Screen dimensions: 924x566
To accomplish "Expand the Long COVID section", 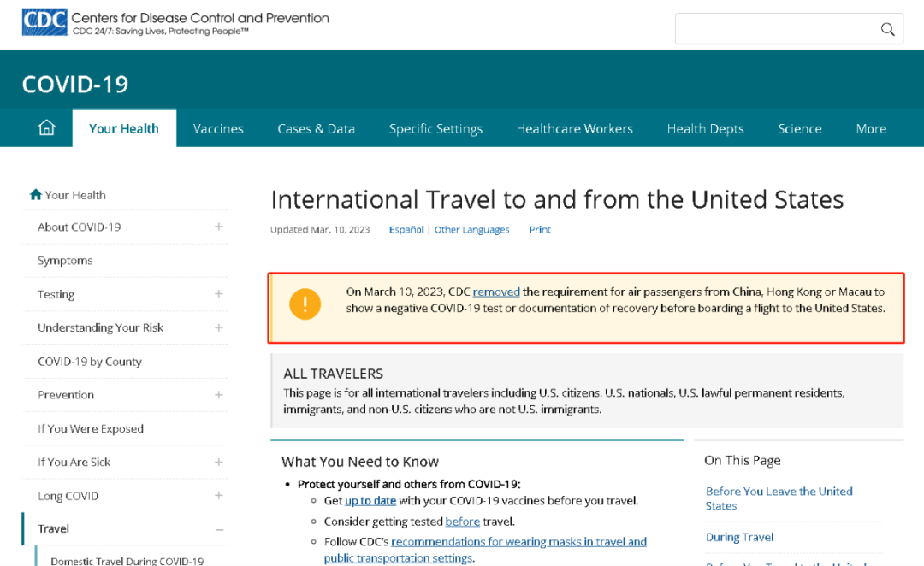I will pyautogui.click(x=219, y=496).
